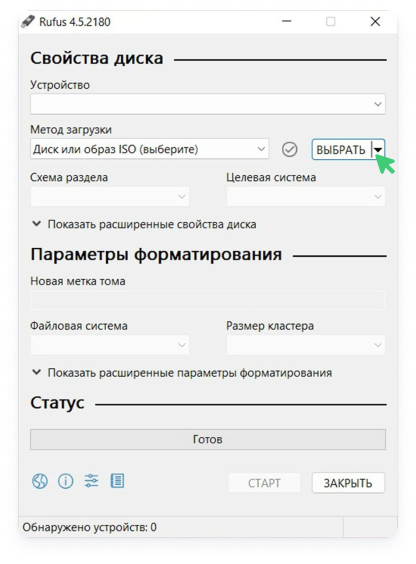Close the Rufus window
This screenshot has height=564, width=416.
click(375, 22)
